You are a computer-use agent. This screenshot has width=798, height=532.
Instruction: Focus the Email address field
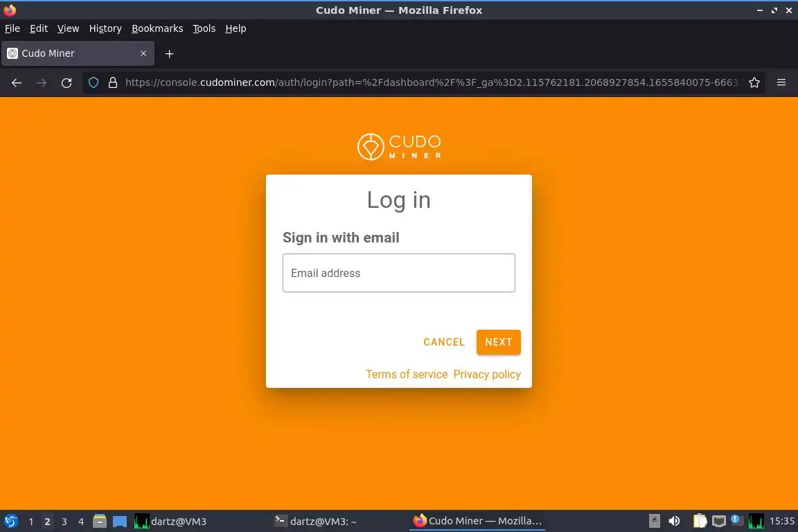[399, 273]
